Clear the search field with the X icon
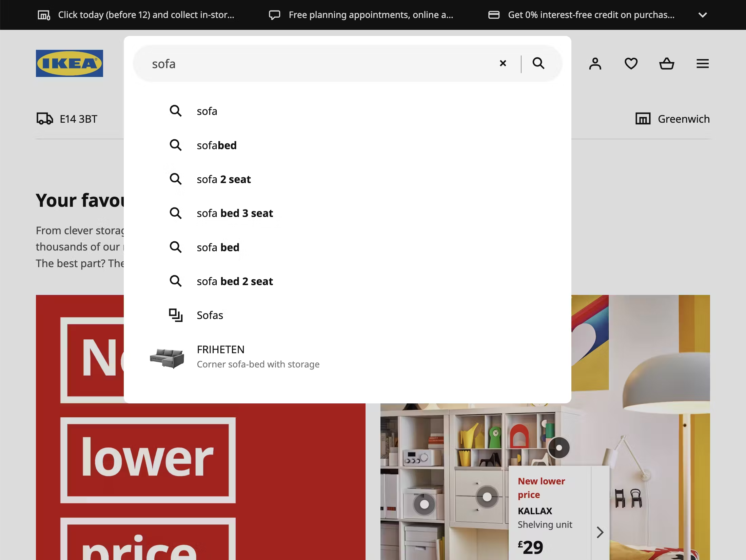This screenshot has width=746, height=560. pyautogui.click(x=503, y=63)
